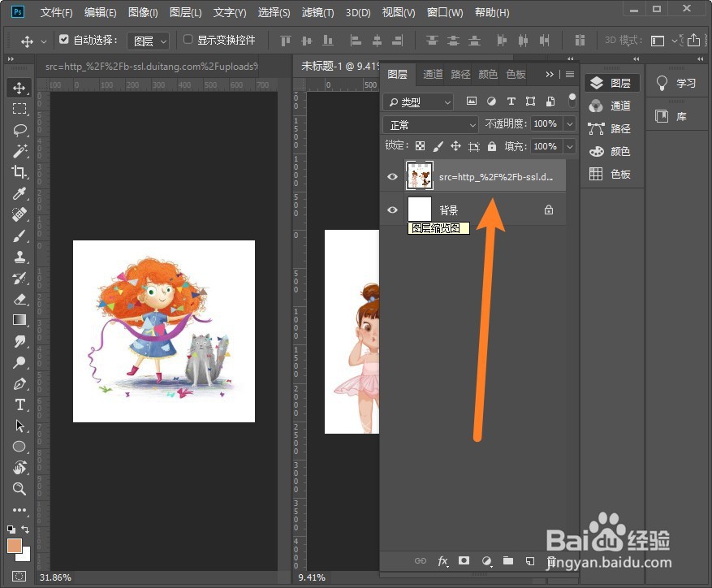Select the Brush tool

(19, 236)
